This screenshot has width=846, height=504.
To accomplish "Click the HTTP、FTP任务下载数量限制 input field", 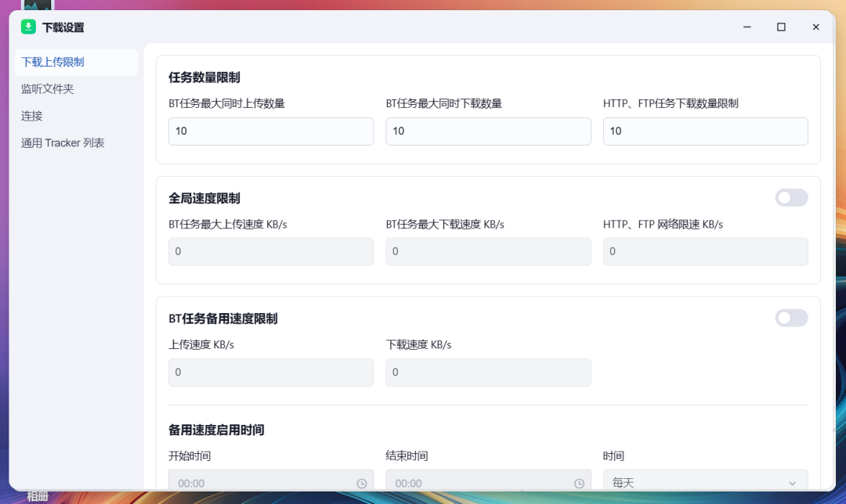I will click(x=705, y=131).
